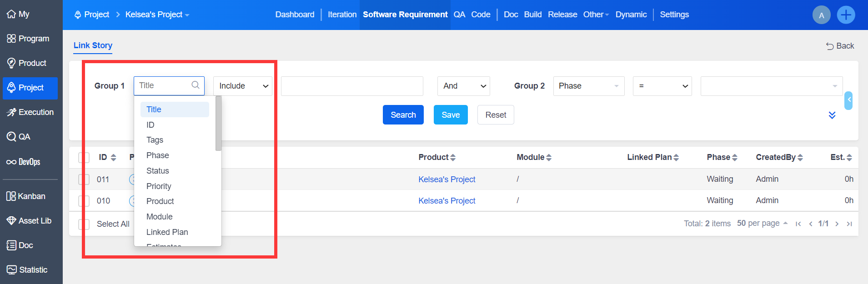Check the box for story 010
The image size is (868, 284).
(x=84, y=201)
